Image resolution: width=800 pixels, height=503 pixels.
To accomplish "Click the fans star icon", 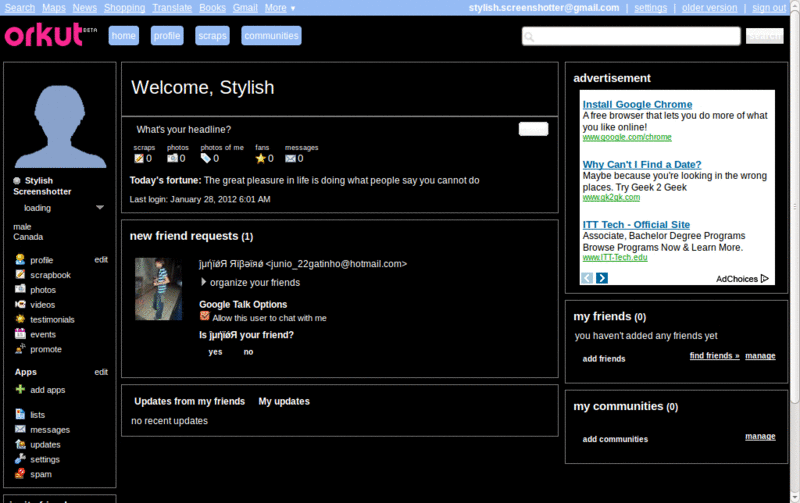I will 260,159.
